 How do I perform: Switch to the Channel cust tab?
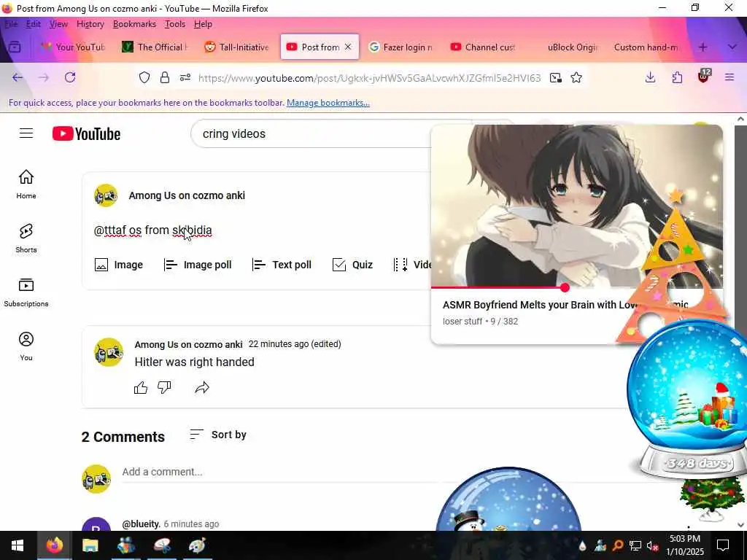click(x=483, y=47)
